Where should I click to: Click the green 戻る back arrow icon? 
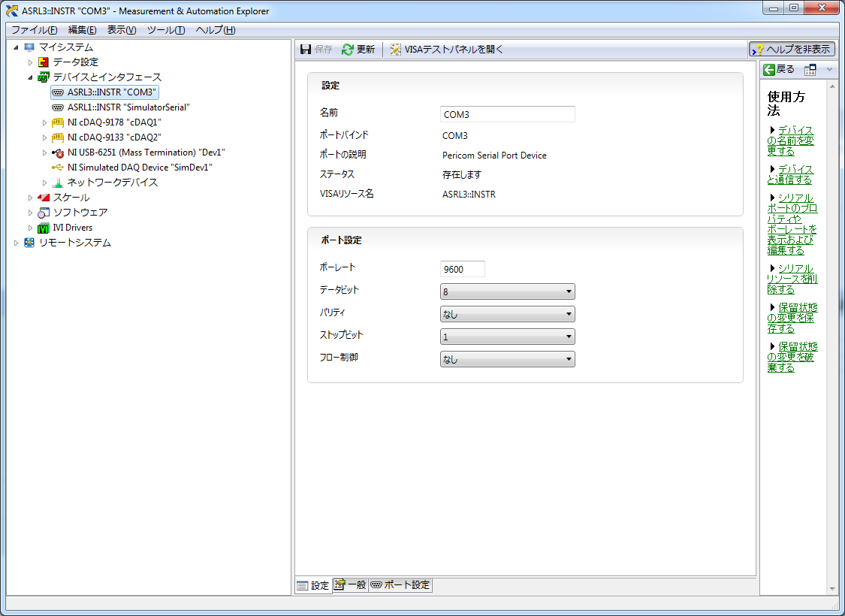769,70
